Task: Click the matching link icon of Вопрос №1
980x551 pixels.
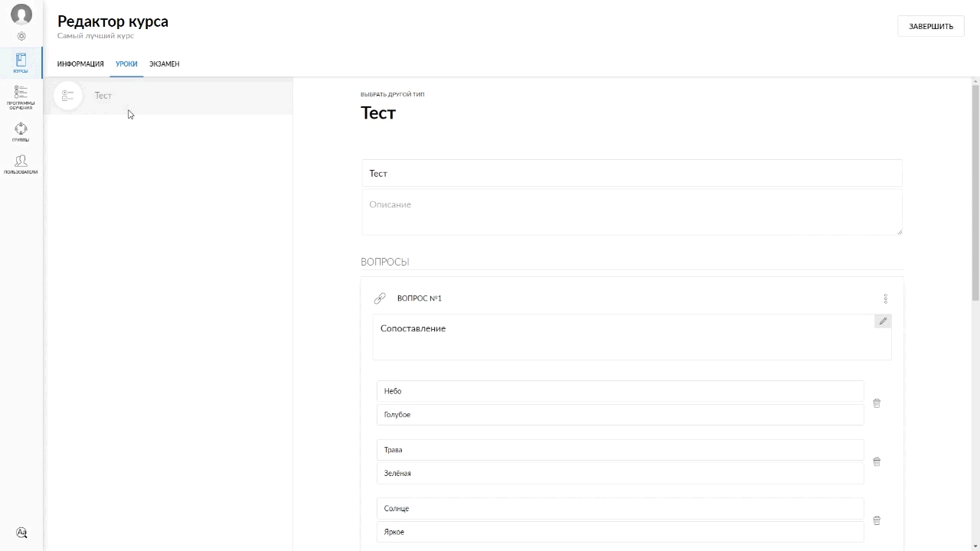Action: coord(380,298)
